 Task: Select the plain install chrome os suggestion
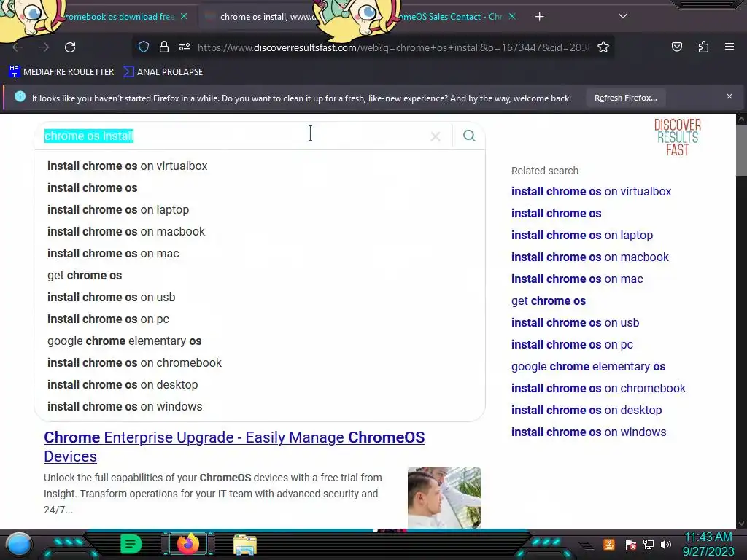pyautogui.click(x=93, y=187)
